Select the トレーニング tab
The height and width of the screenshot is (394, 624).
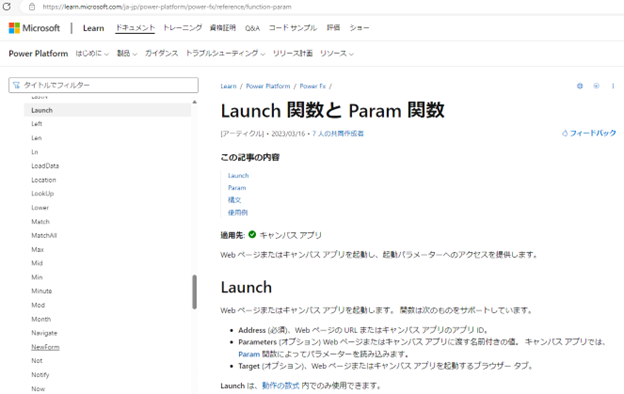pos(183,27)
